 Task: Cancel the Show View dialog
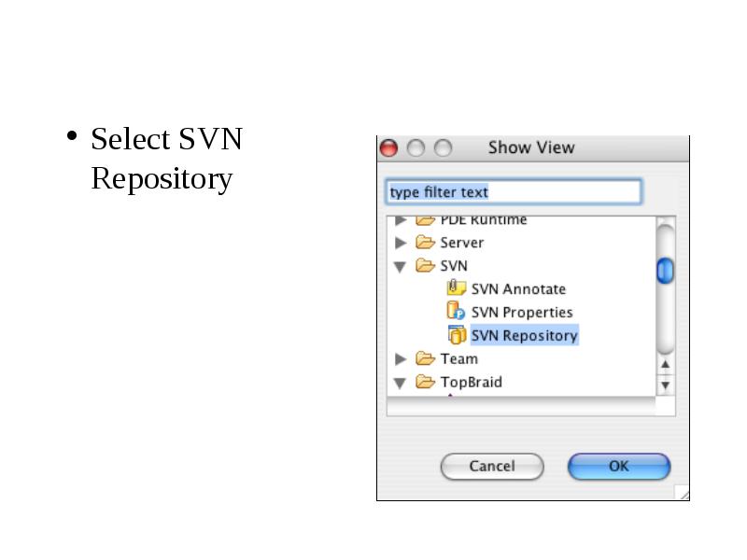tap(492, 466)
